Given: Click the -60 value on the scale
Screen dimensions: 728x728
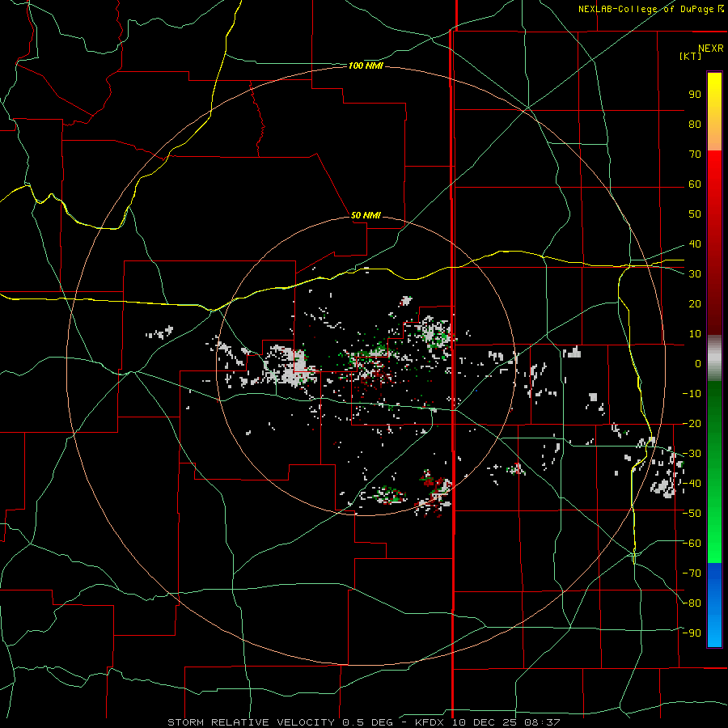Looking at the screenshot, I should pyautogui.click(x=692, y=544).
